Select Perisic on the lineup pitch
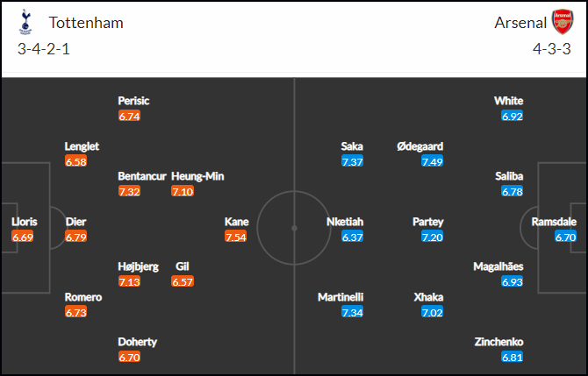This screenshot has width=588, height=376. [x=133, y=101]
